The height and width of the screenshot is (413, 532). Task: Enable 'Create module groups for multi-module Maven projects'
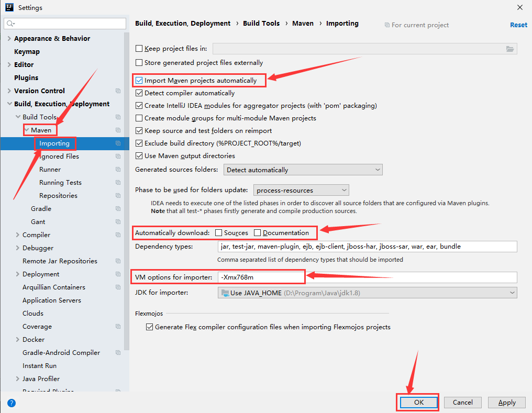139,118
